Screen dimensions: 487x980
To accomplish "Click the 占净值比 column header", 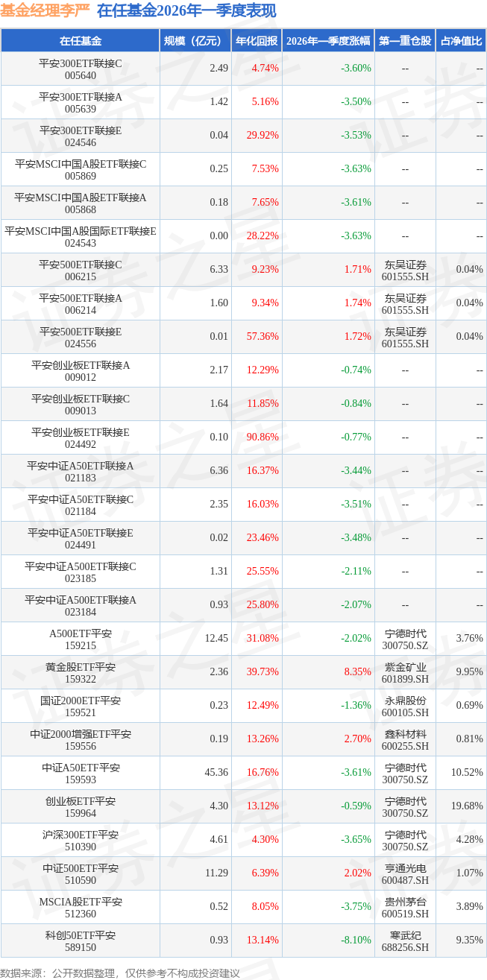I will point(461,41).
